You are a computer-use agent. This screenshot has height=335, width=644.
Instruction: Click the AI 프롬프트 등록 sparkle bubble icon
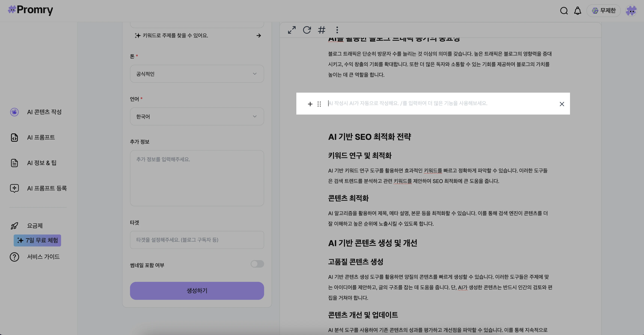[x=14, y=188]
